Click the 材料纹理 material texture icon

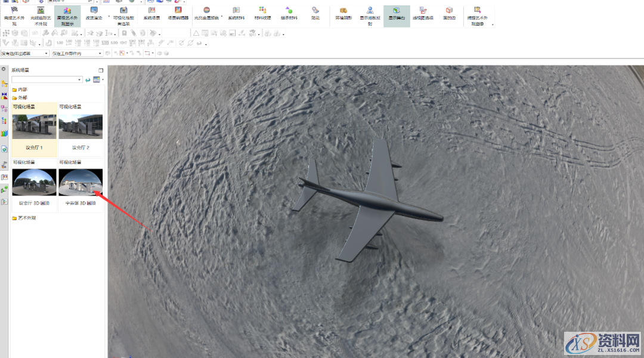tap(262, 11)
